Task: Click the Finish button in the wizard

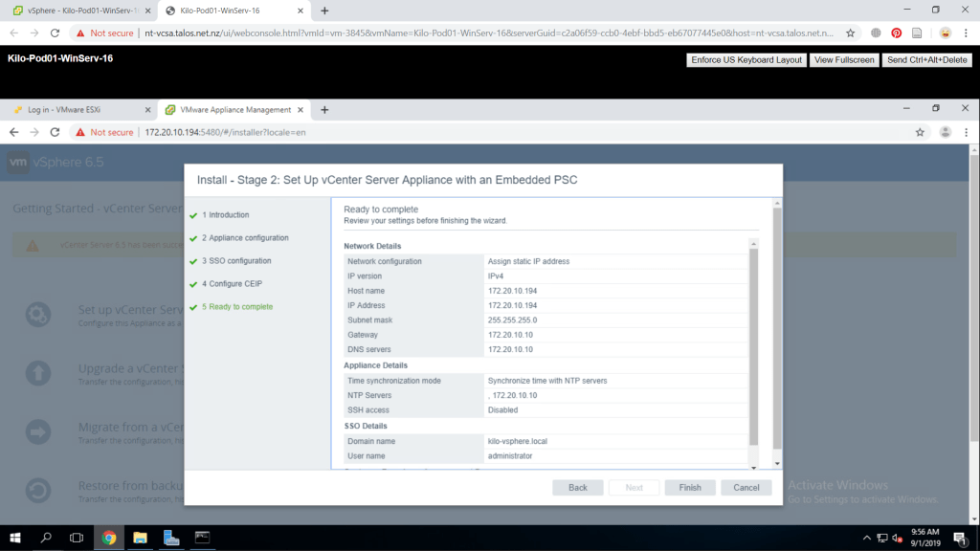Action: coord(689,487)
